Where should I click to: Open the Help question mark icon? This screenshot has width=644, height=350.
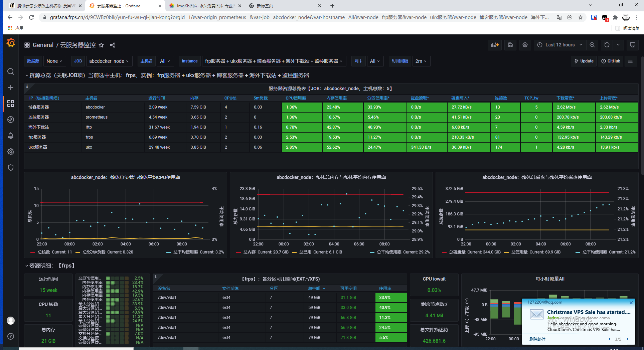point(11,336)
